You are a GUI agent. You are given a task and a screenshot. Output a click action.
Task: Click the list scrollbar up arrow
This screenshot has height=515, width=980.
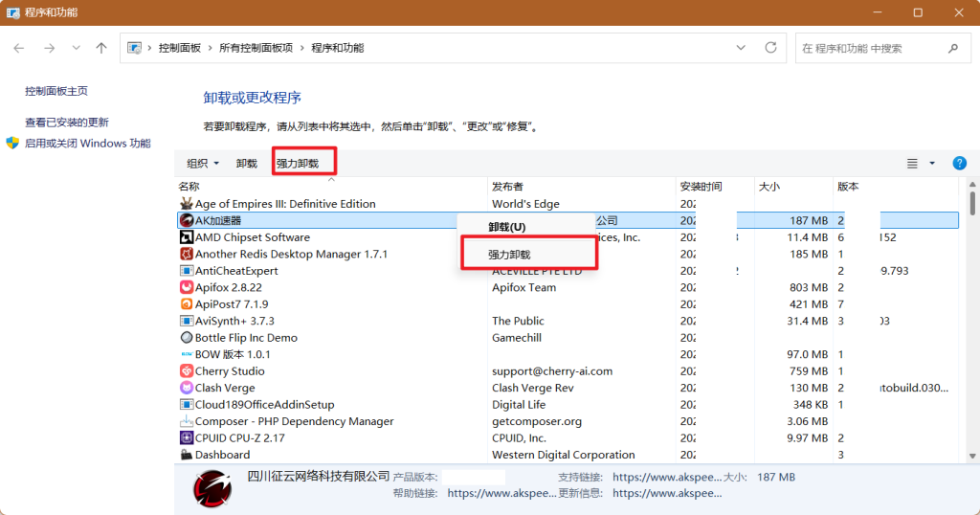coord(972,185)
